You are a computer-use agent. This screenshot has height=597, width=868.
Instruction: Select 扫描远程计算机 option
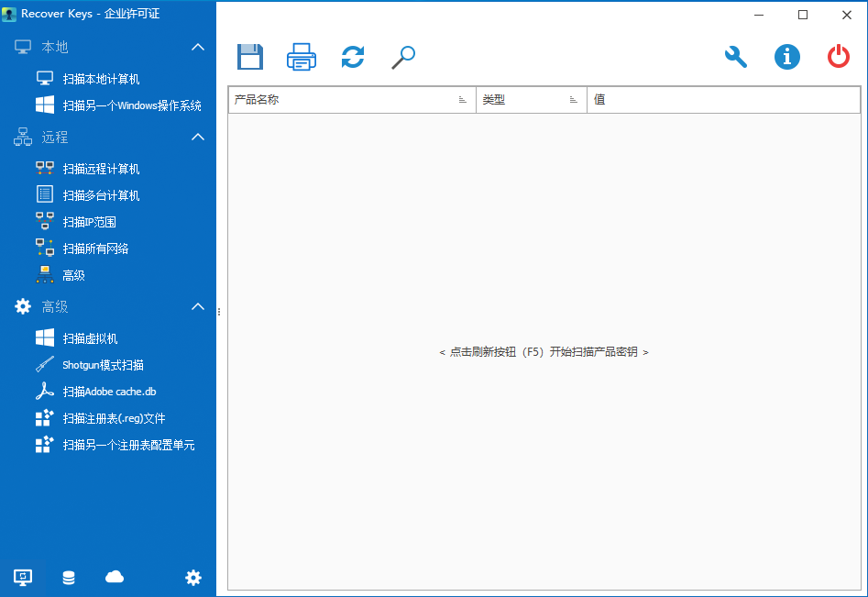click(x=101, y=169)
